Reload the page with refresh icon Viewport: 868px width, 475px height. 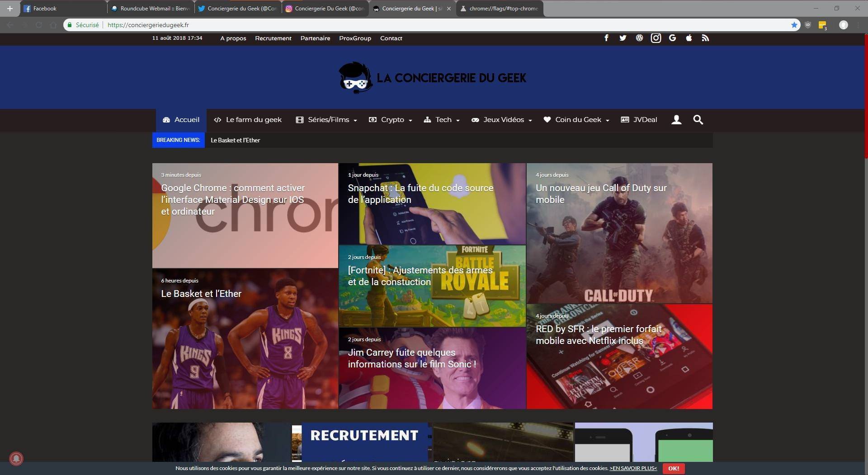point(39,25)
